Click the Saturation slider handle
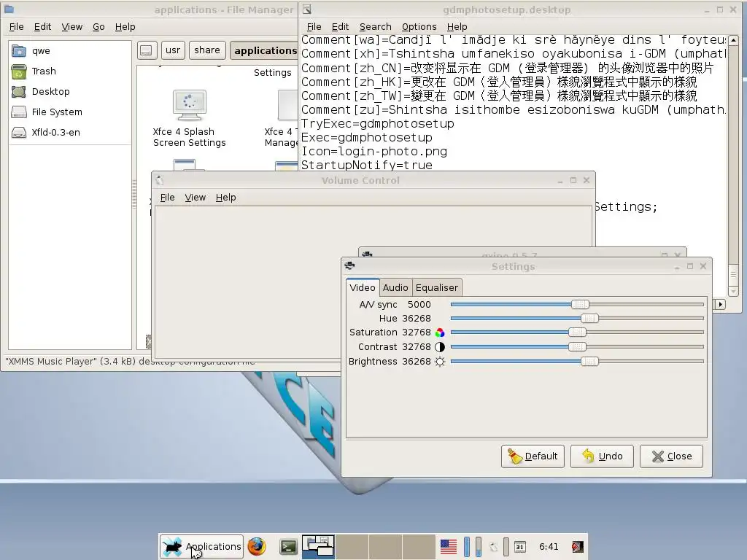 578,332
